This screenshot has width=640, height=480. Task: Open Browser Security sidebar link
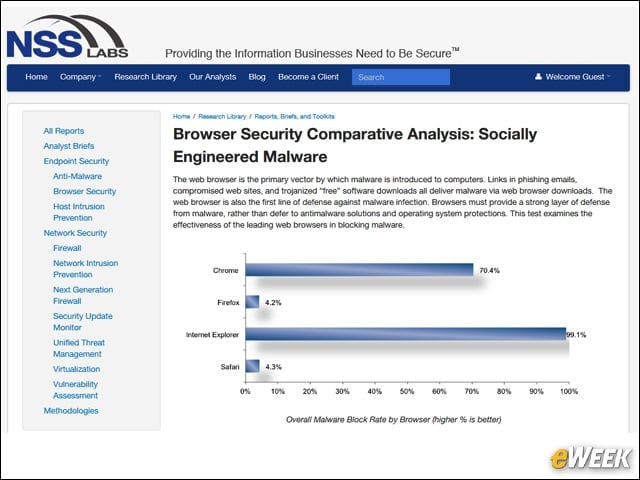[x=84, y=191]
